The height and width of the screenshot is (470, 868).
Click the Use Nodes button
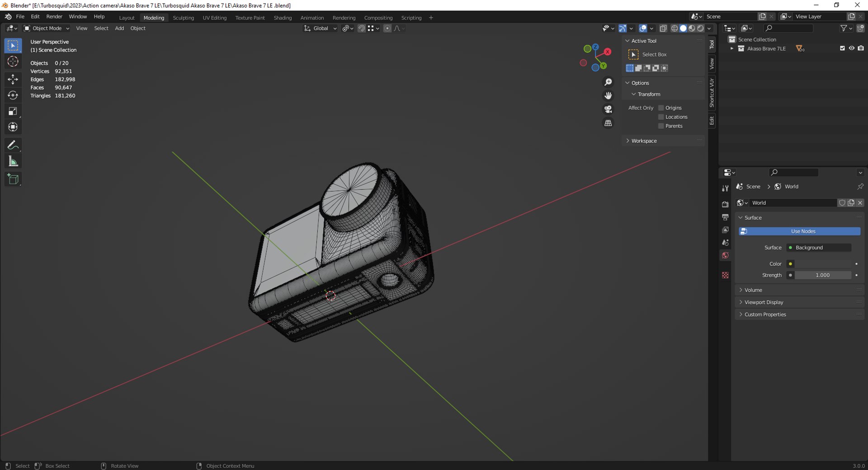(799, 231)
